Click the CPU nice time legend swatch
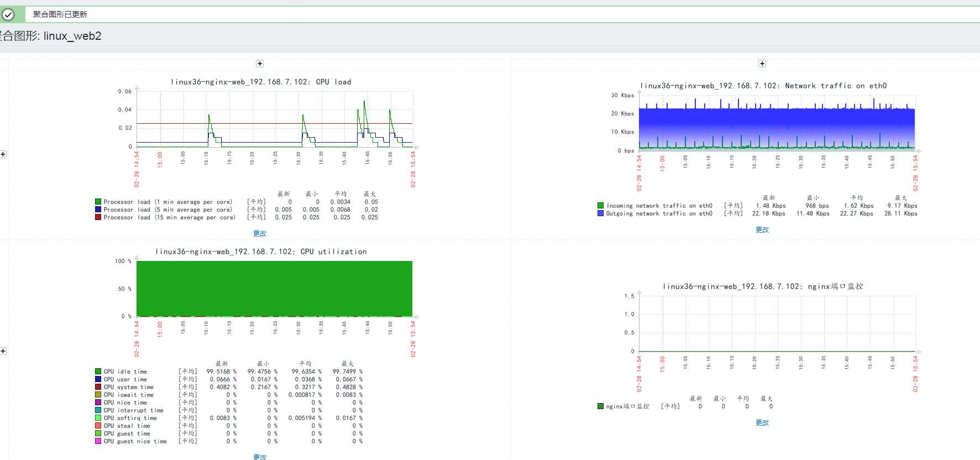Screen dimensions: 980x460 [98, 402]
